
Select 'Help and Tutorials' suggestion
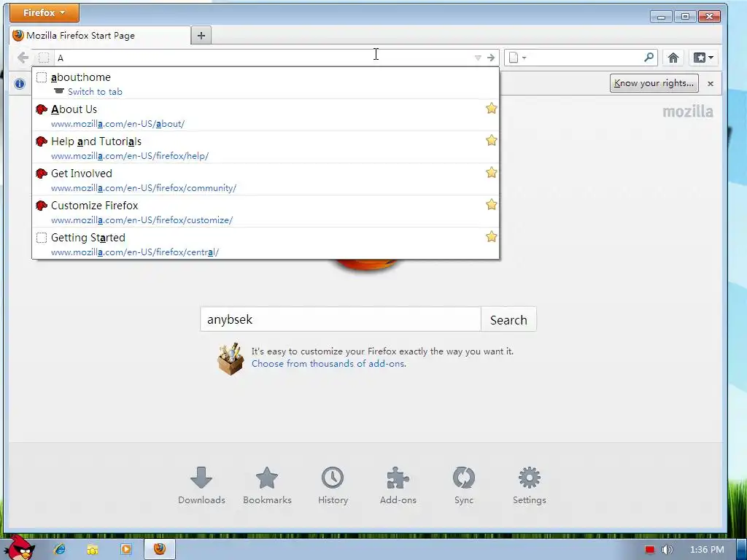pyautogui.click(x=266, y=147)
